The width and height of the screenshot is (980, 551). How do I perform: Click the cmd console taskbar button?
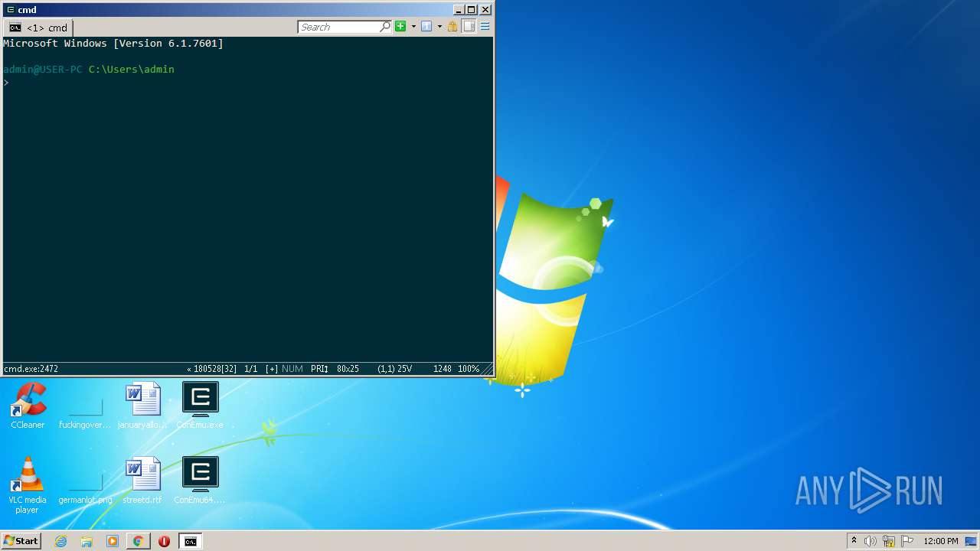point(190,541)
